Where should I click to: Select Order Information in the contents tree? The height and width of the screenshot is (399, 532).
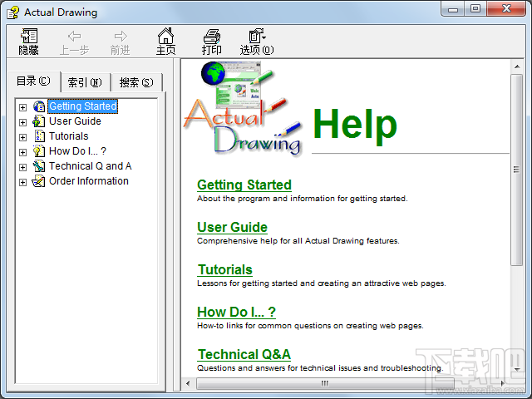point(89,181)
